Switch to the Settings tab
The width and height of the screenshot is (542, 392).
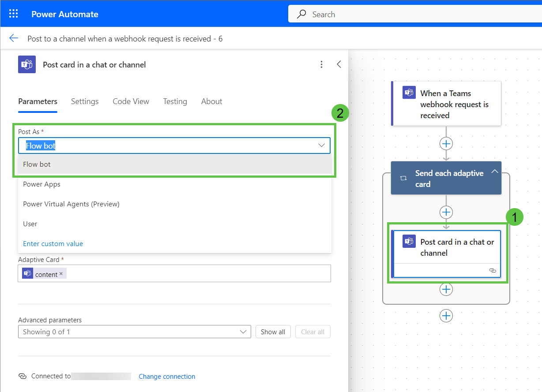85,101
